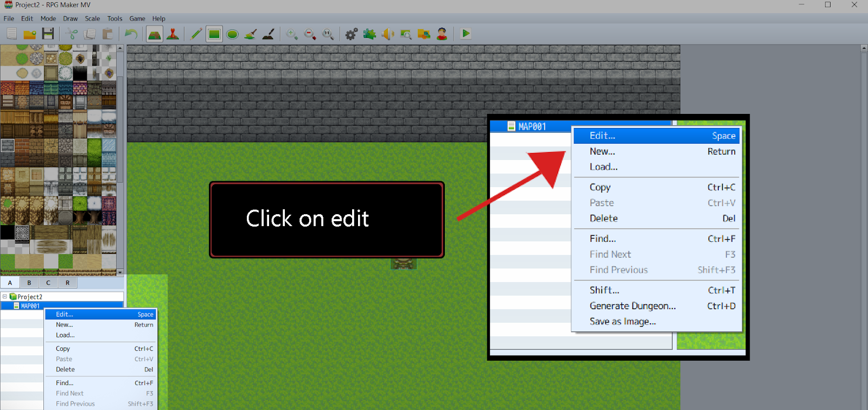Zoom out of the map
This screenshot has height=410, width=868.
click(310, 34)
